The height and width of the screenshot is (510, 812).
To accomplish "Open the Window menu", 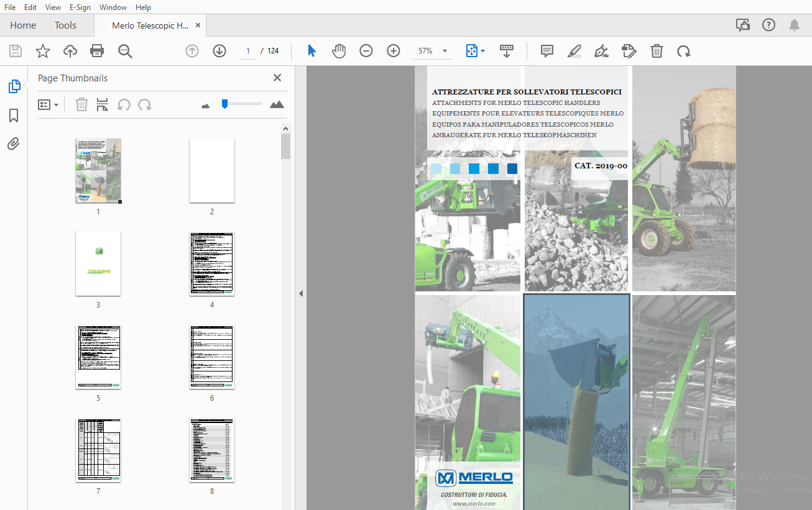I will pyautogui.click(x=113, y=7).
